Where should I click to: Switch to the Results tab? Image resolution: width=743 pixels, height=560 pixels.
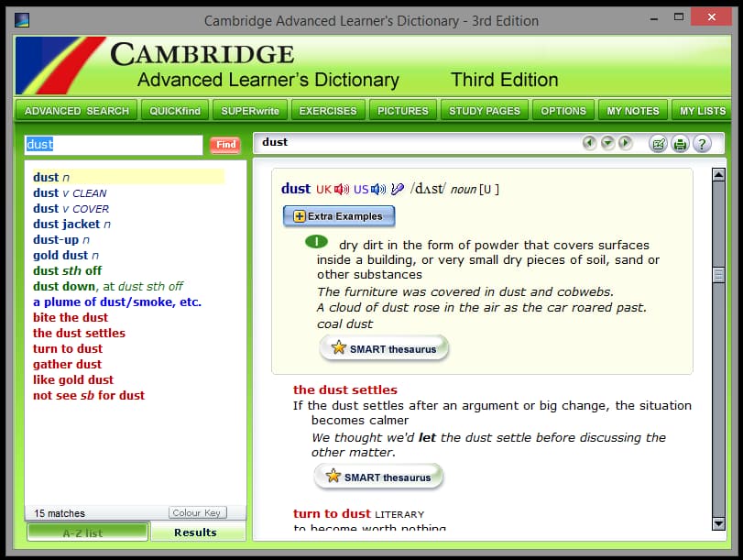[x=198, y=533]
